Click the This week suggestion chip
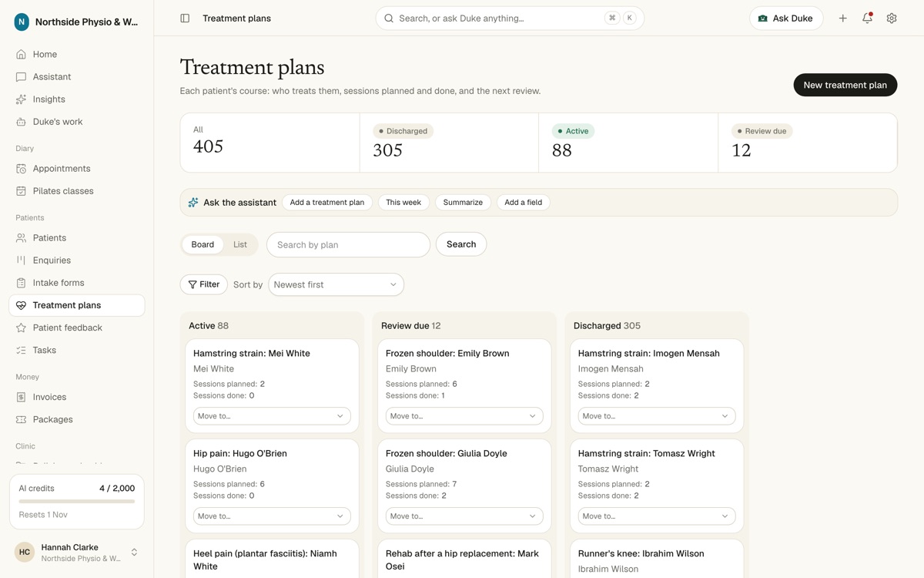The width and height of the screenshot is (924, 578). coord(403,203)
